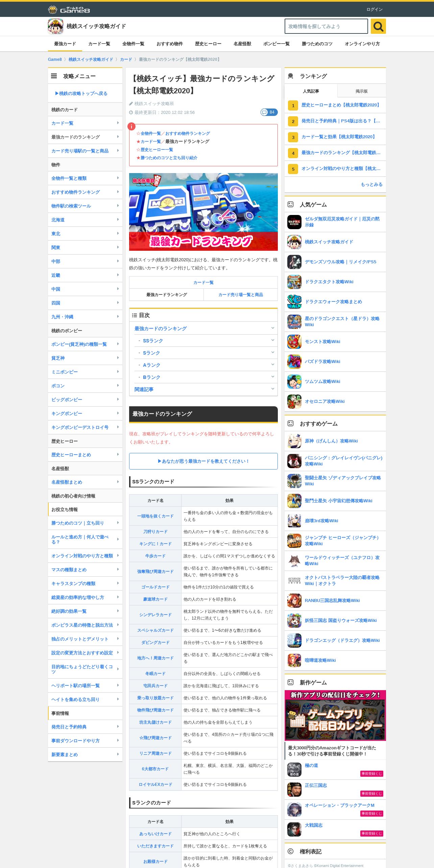Click the ロイヤルEXカード table link
This screenshot has width=434, height=868.
(x=155, y=784)
